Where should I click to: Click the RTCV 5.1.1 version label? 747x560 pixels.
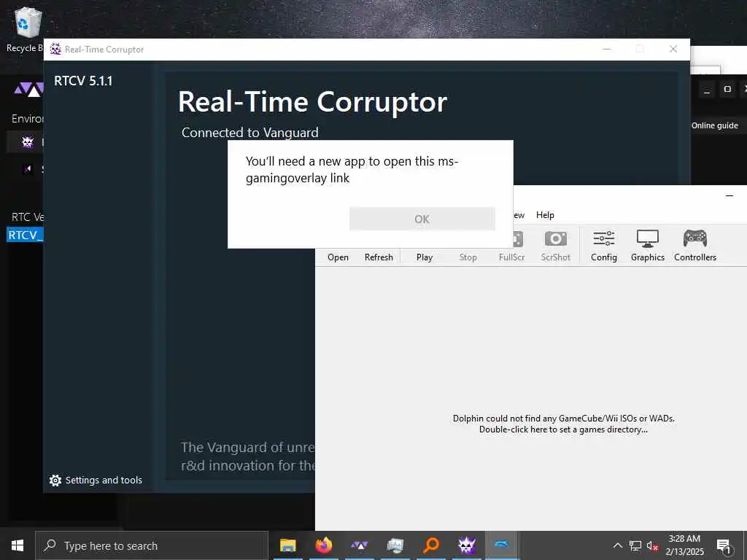pos(83,80)
